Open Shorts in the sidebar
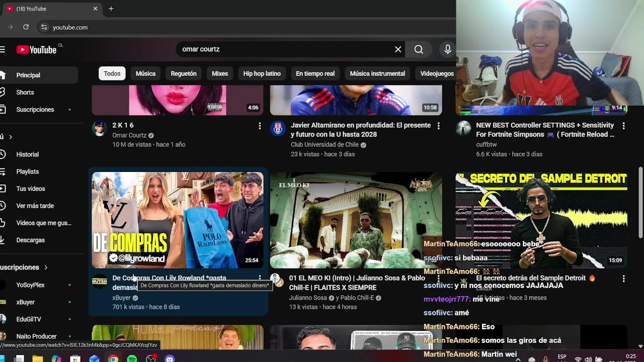This screenshot has width=644, height=362. [39, 93]
